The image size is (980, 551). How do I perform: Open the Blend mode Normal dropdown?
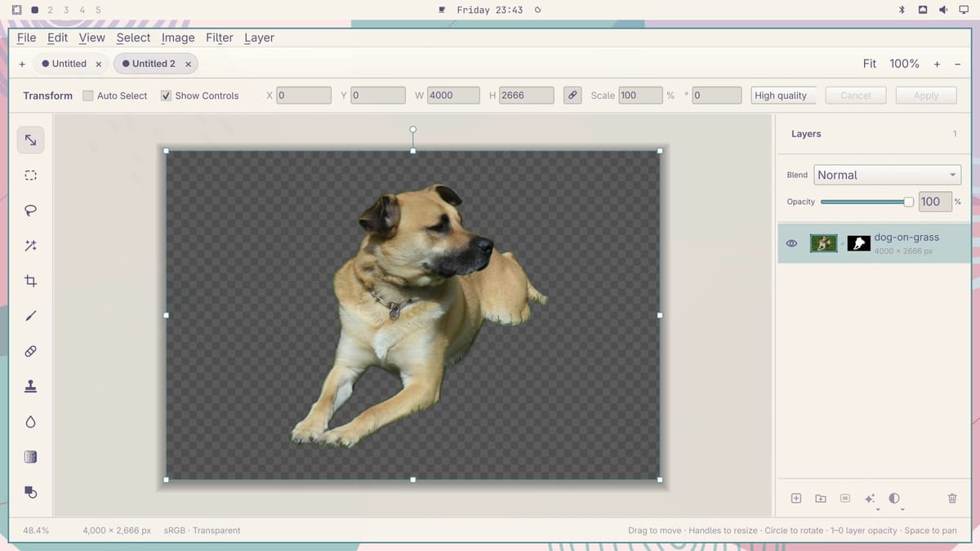point(888,175)
